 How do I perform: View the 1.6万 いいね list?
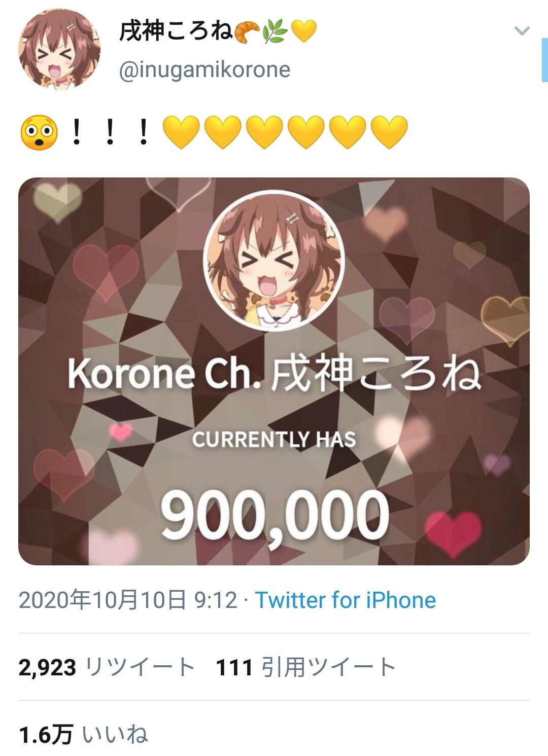83,735
